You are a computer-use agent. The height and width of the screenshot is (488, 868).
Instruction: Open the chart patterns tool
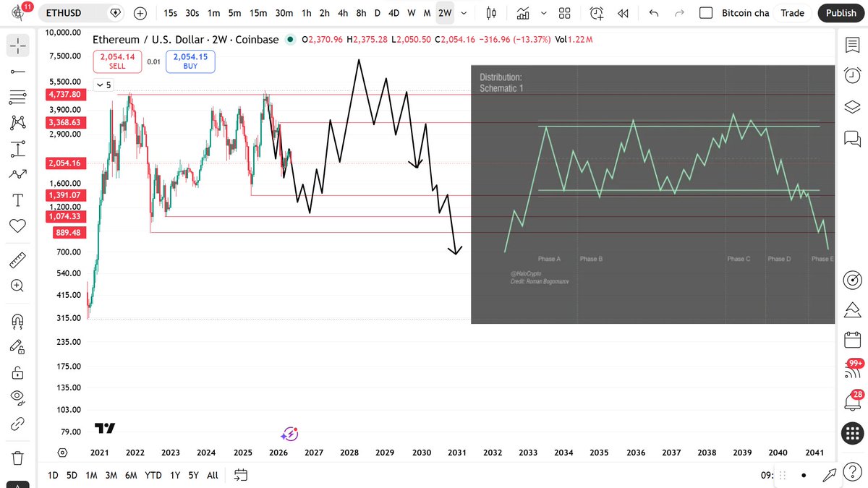(18, 122)
